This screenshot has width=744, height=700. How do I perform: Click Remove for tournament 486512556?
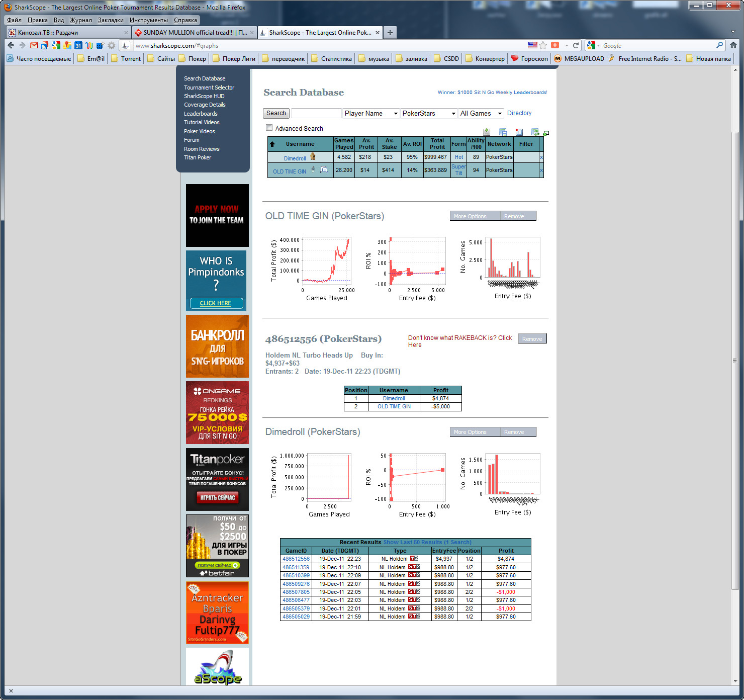click(x=532, y=339)
